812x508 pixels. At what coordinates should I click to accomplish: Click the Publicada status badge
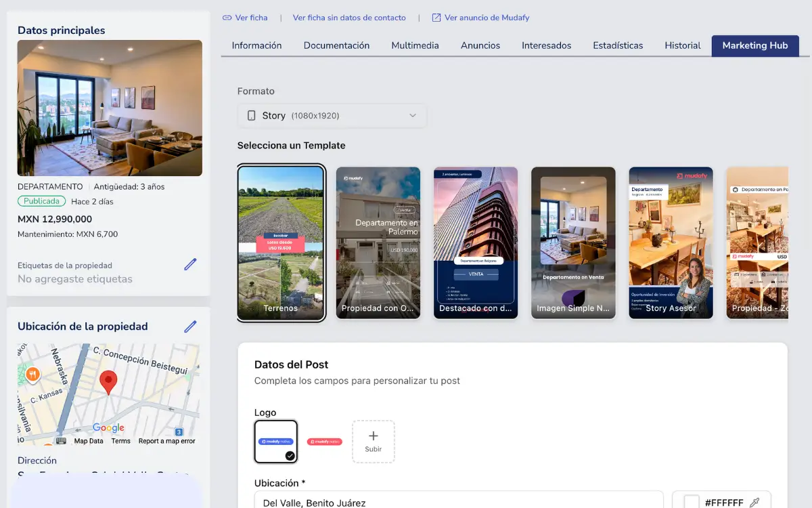41,201
